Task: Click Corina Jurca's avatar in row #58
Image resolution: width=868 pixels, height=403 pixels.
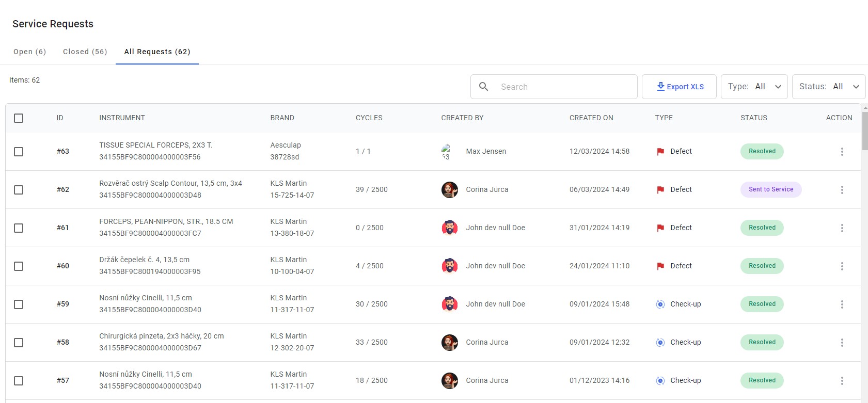Action: [450, 342]
